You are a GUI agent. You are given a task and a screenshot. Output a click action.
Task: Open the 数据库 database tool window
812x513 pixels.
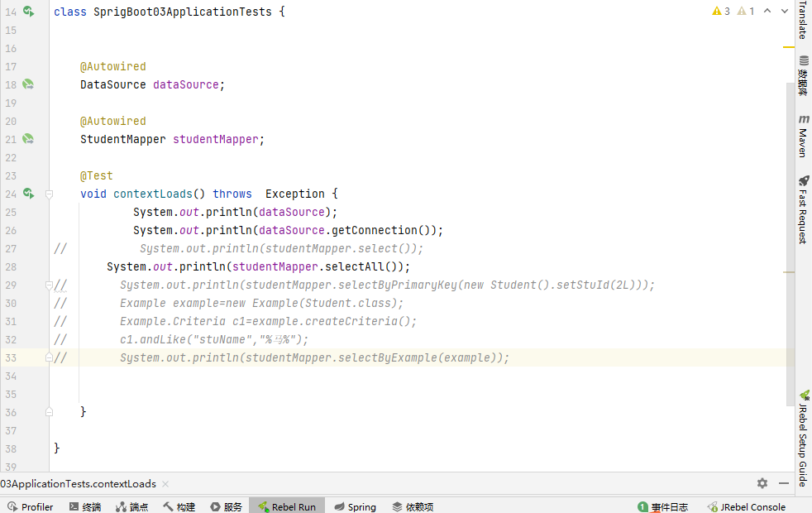click(803, 75)
